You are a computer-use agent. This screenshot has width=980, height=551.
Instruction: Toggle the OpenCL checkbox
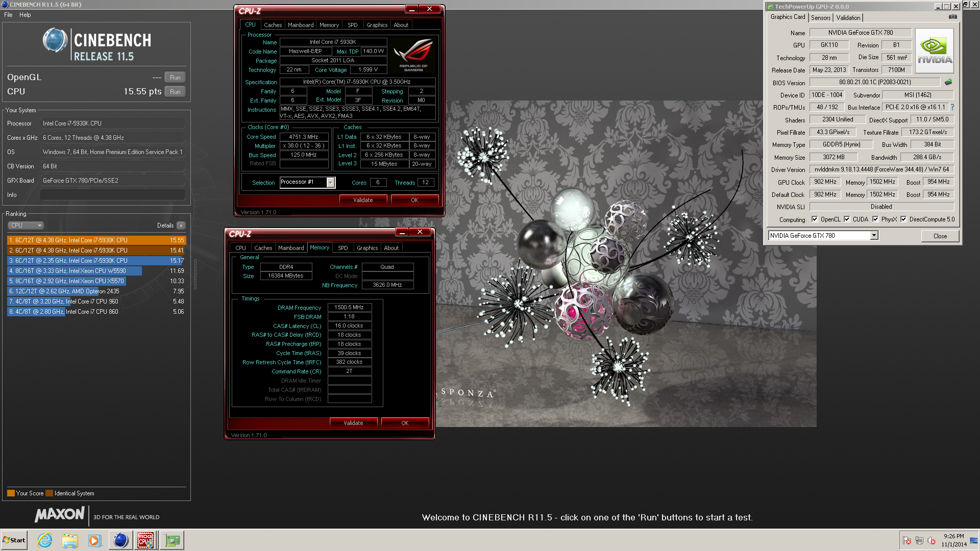tap(815, 219)
